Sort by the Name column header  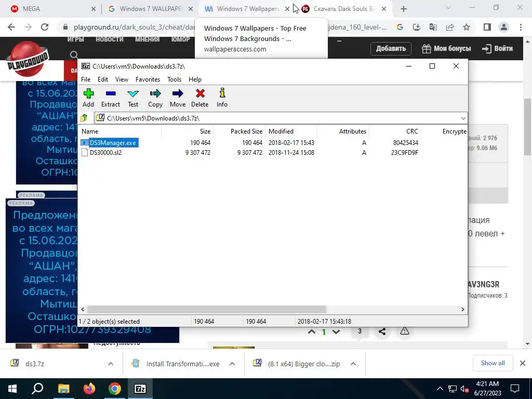[x=120, y=131]
